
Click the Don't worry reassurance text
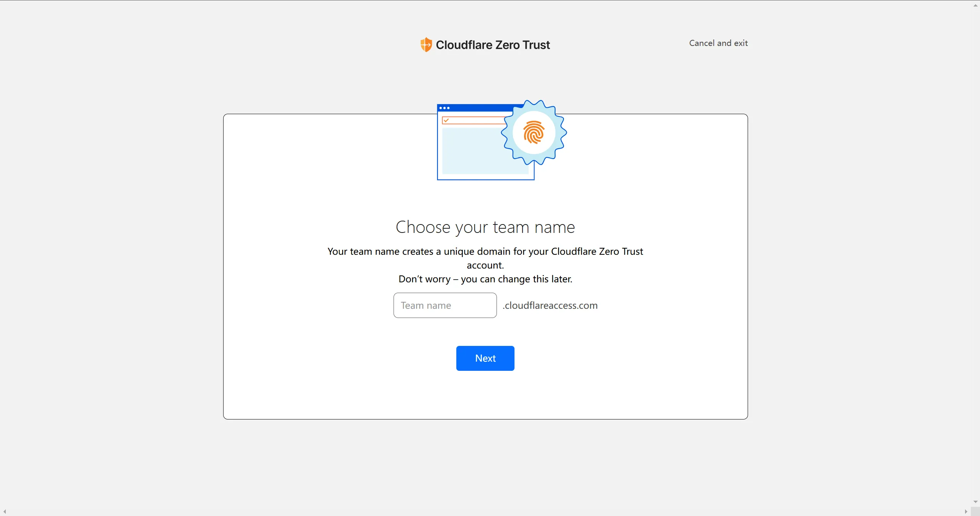(485, 279)
